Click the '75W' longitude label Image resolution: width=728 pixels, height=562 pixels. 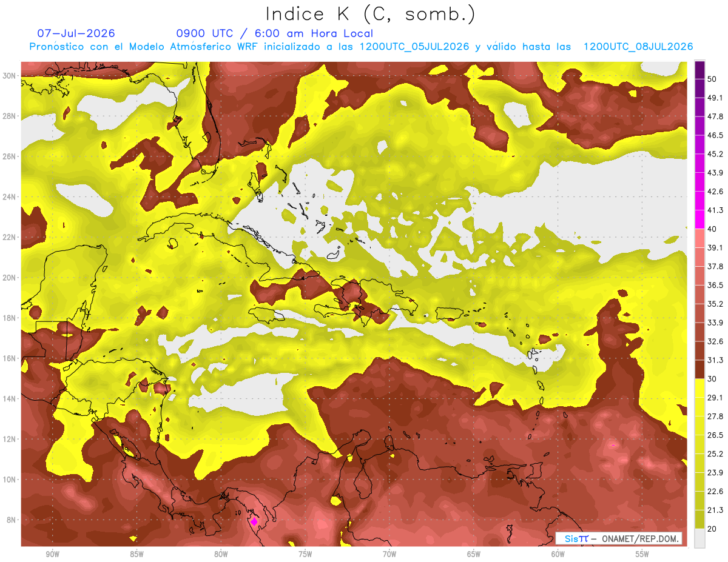pyautogui.click(x=305, y=554)
